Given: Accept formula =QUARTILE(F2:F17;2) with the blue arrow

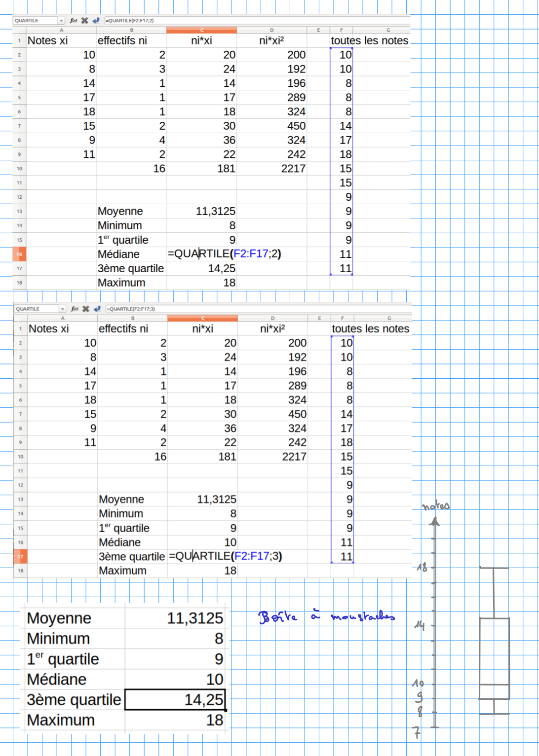Looking at the screenshot, I should tap(96, 21).
